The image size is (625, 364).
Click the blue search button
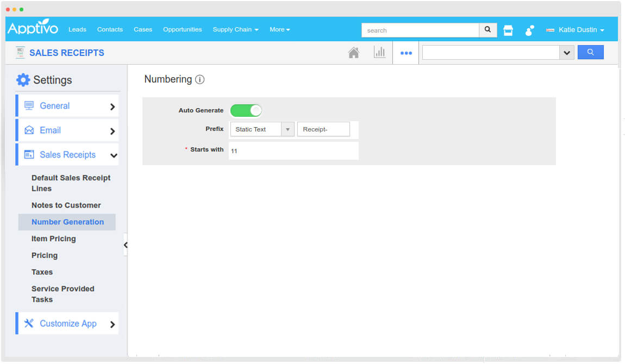click(x=590, y=53)
